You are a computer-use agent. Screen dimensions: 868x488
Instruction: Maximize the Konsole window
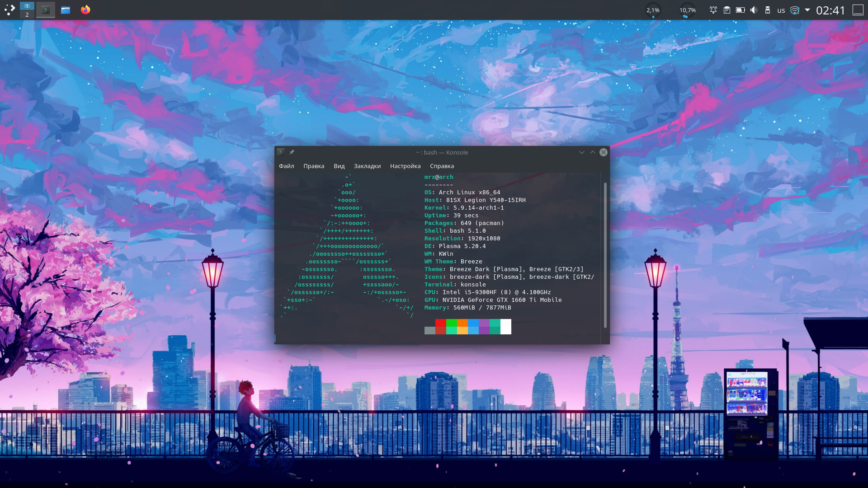[x=593, y=152]
